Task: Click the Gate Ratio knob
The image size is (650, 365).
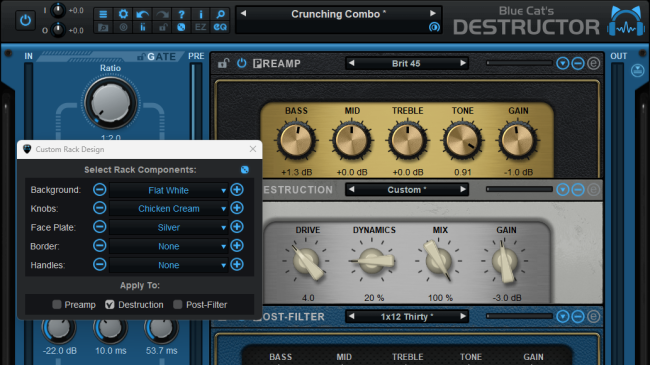Action: (111, 103)
